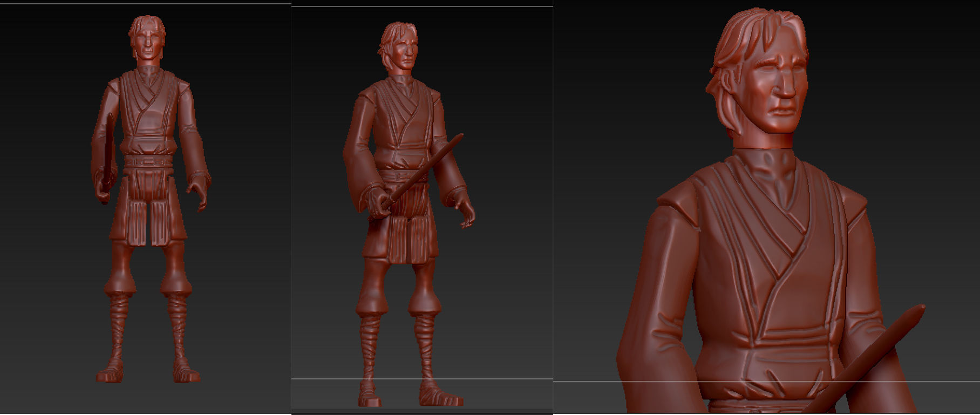980x415 pixels.
Task: Click the front-view figure in left panel
Action: (x=150, y=200)
